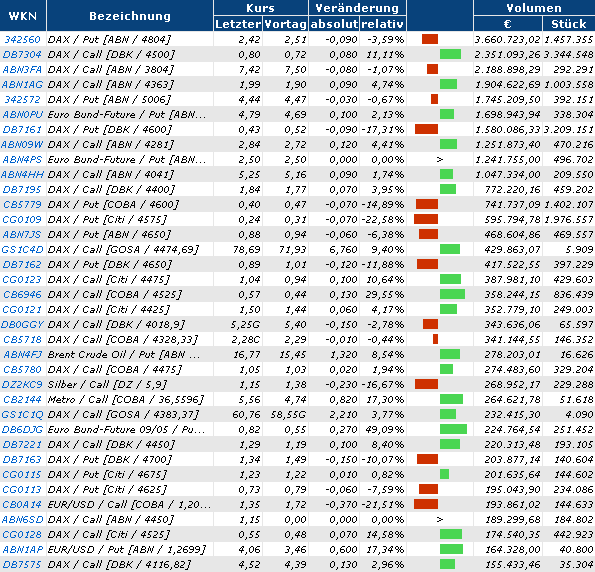Open WKN link 342560

[22, 39]
